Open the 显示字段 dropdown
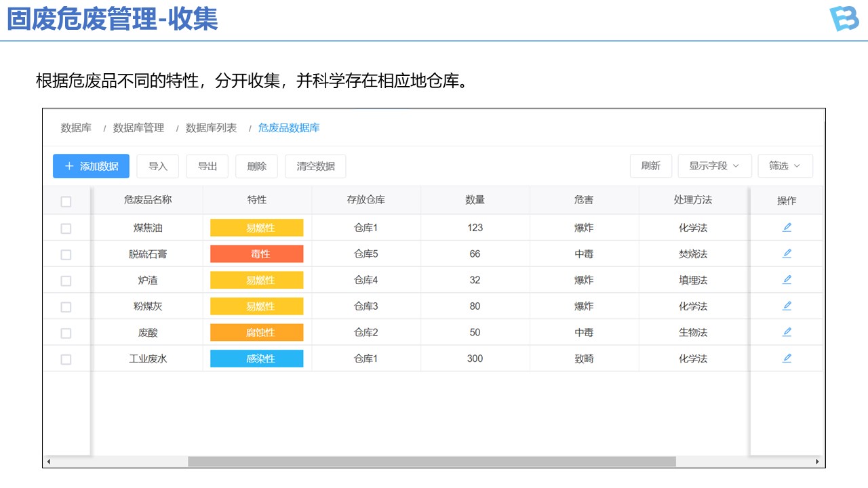Screen dimensions: 868x488 pyautogui.click(x=714, y=166)
